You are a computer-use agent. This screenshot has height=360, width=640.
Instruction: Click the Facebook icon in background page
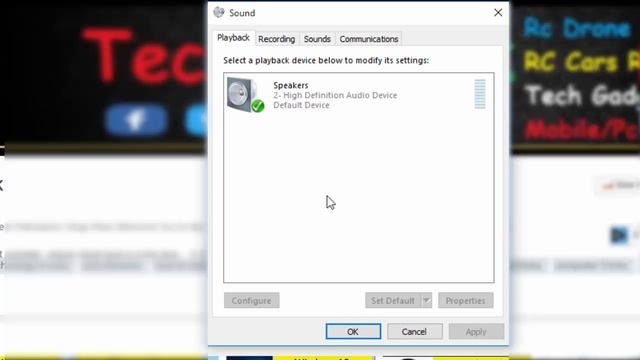click(x=136, y=120)
